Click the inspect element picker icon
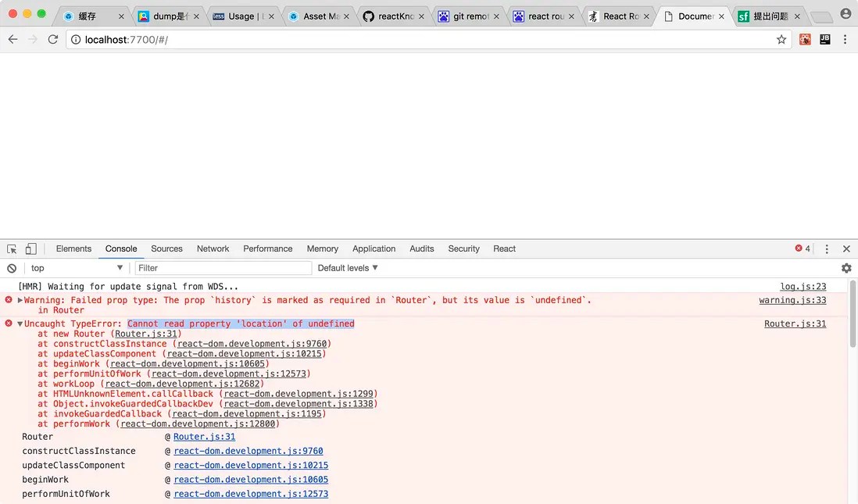Viewport: 858px width, 504px height. (12, 248)
